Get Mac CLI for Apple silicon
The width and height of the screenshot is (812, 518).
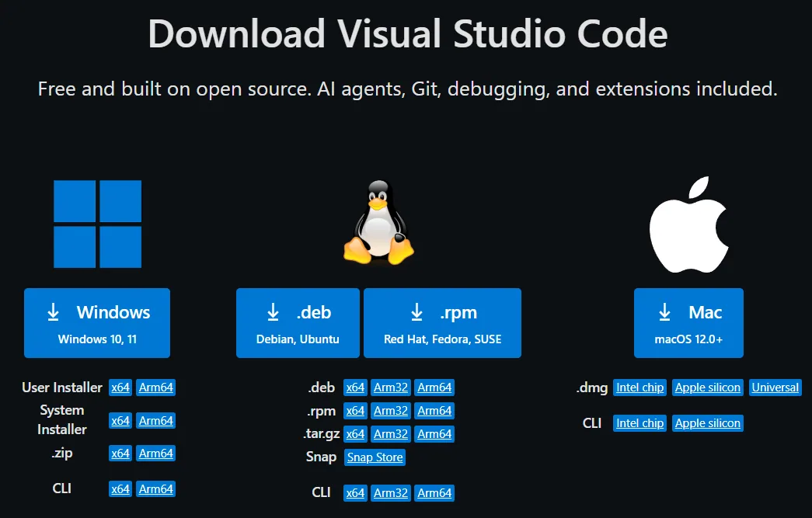[x=707, y=423]
